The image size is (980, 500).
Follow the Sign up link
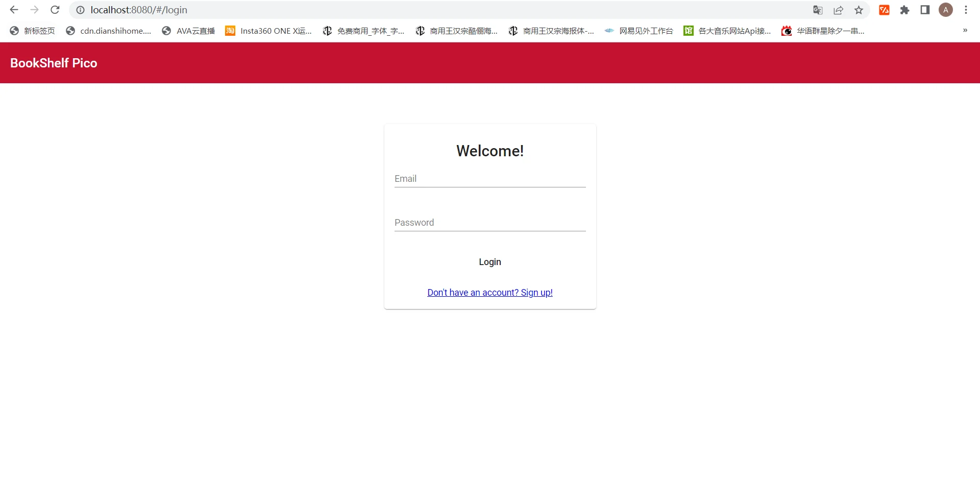click(x=489, y=293)
